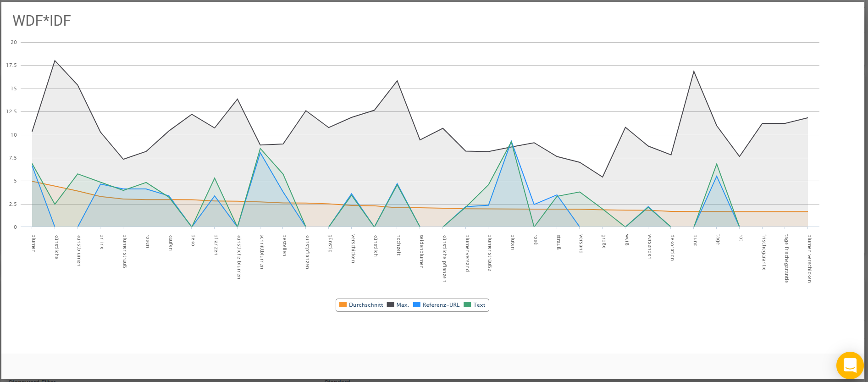Click the 'künstliche pflanzen' x-axis label

(444, 258)
